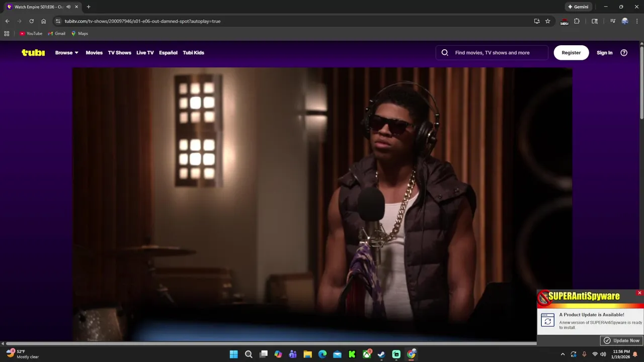The width and height of the screenshot is (644, 362).
Task: Open the volume speaker tray icon
Action: pos(603,354)
